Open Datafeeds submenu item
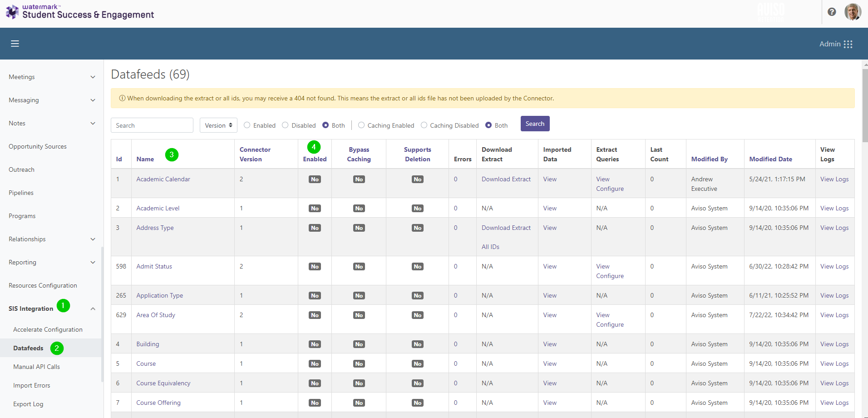The image size is (868, 418). 28,348
